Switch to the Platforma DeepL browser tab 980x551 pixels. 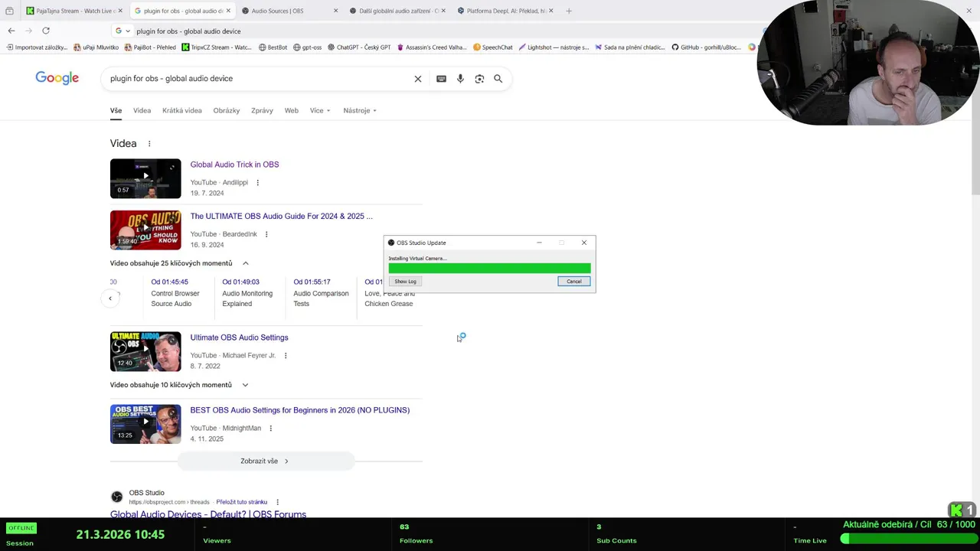click(x=505, y=11)
